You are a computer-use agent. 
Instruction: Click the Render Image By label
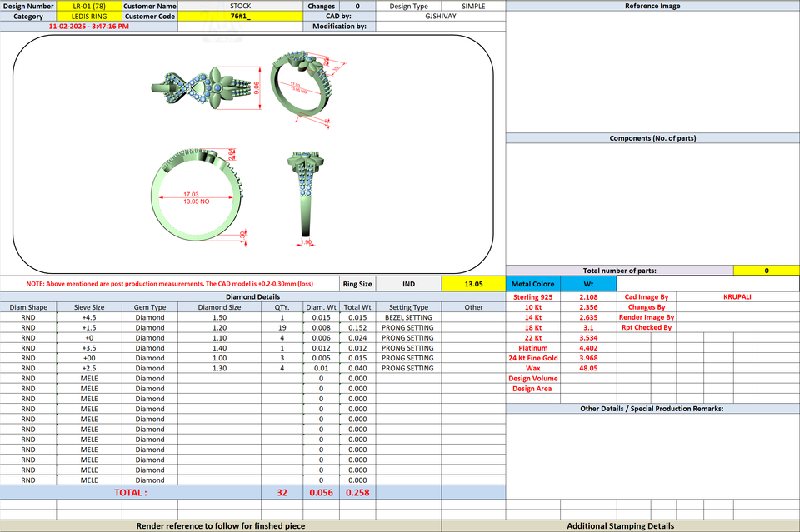point(647,317)
